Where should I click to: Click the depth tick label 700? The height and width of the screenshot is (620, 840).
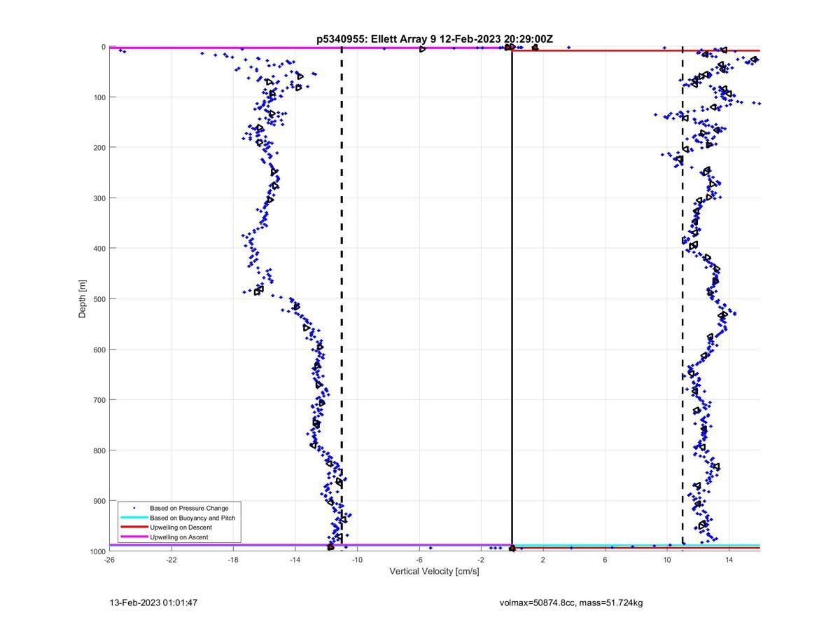click(x=99, y=400)
